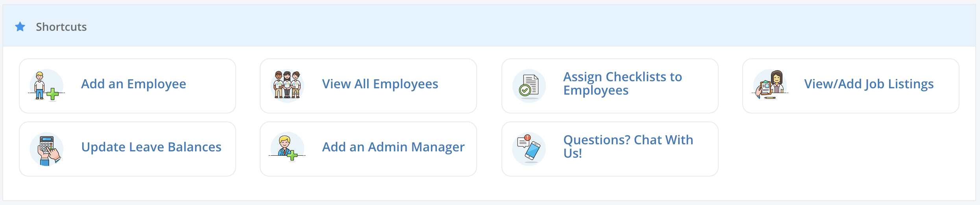Start Questions? Chat With Us! link
Screen dimensions: 980x205
[x=628, y=146]
